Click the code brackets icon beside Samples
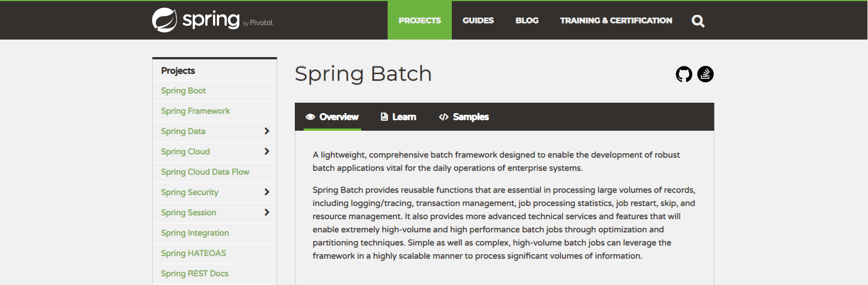 [x=444, y=117]
